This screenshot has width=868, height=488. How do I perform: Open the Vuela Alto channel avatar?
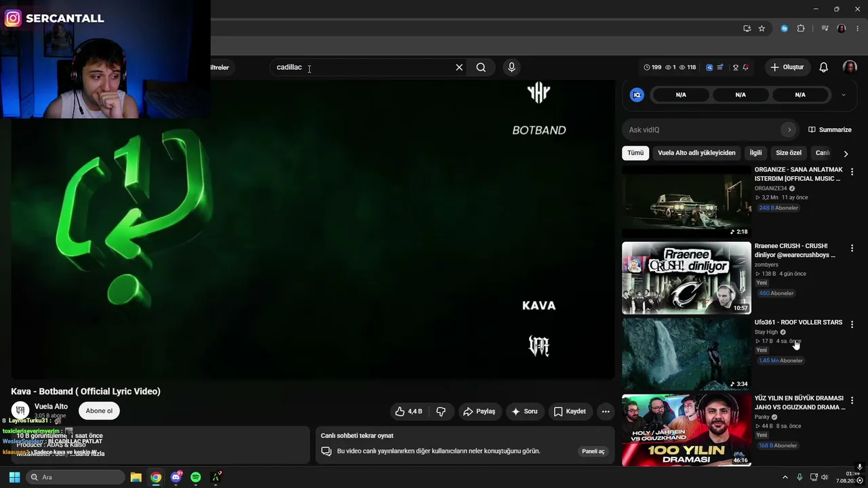tap(20, 411)
